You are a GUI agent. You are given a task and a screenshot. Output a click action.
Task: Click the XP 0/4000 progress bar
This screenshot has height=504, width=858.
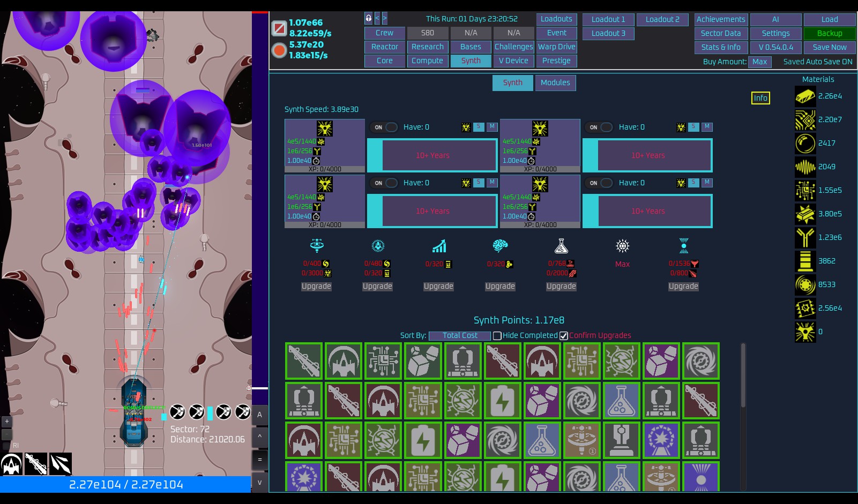click(324, 169)
